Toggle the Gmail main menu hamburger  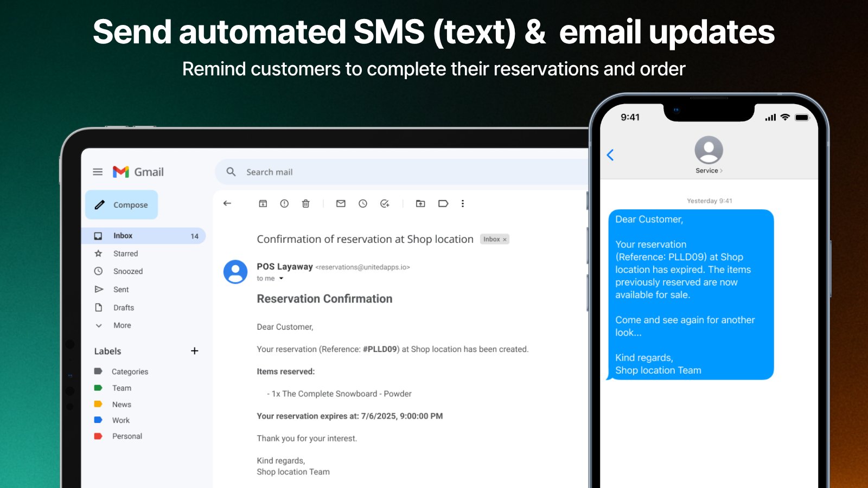(98, 172)
